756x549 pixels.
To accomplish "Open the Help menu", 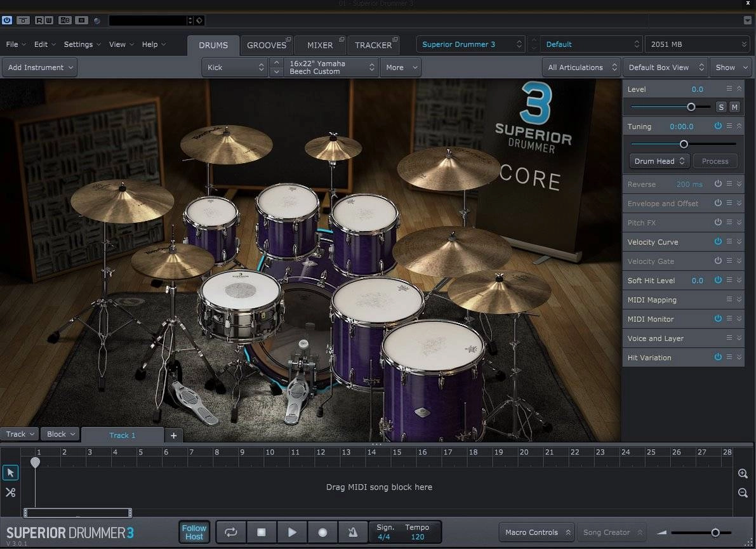I will 154,44.
